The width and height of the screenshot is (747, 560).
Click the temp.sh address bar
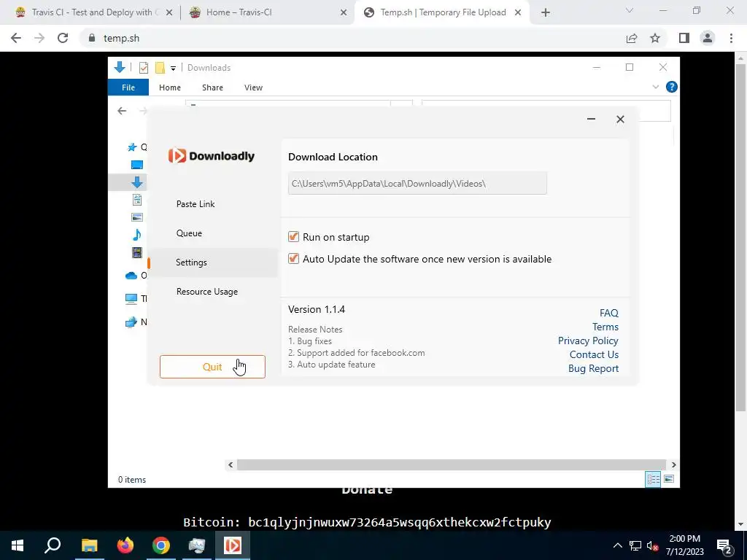(x=352, y=38)
